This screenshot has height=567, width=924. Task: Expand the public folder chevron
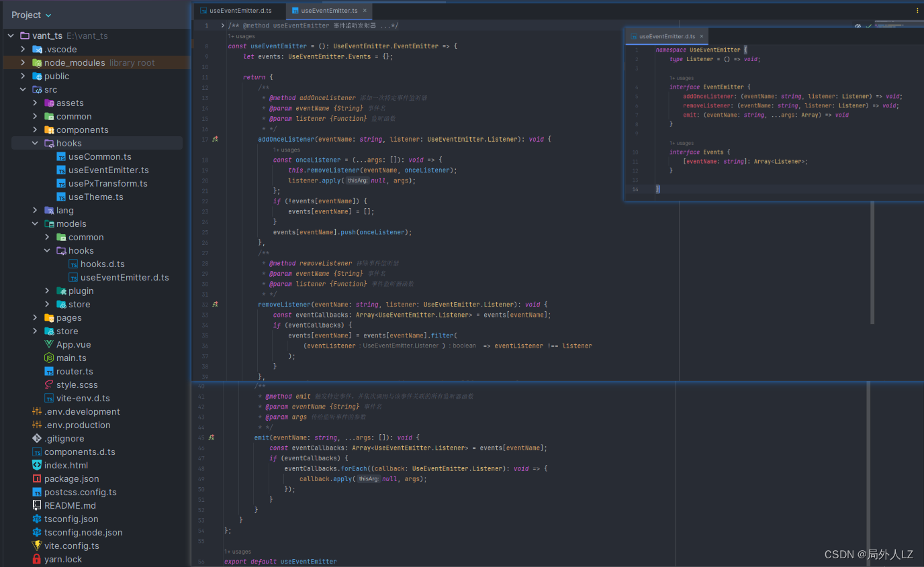point(23,76)
